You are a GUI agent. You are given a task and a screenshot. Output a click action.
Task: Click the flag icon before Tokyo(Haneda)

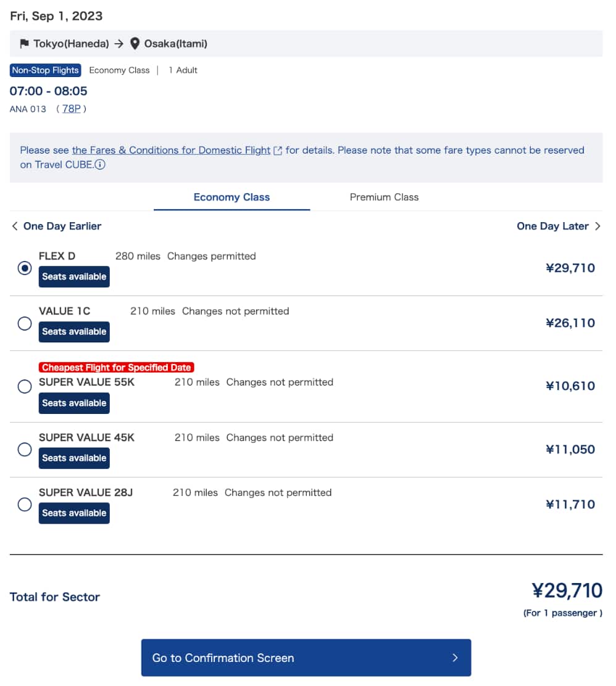(25, 44)
